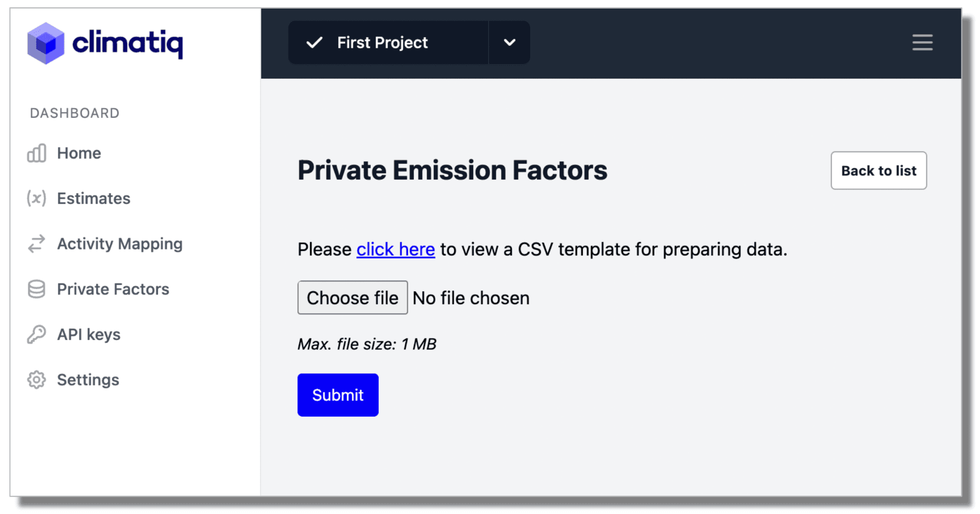Go to the Estimates menu label
This screenshot has width=980, height=514.
tap(93, 198)
